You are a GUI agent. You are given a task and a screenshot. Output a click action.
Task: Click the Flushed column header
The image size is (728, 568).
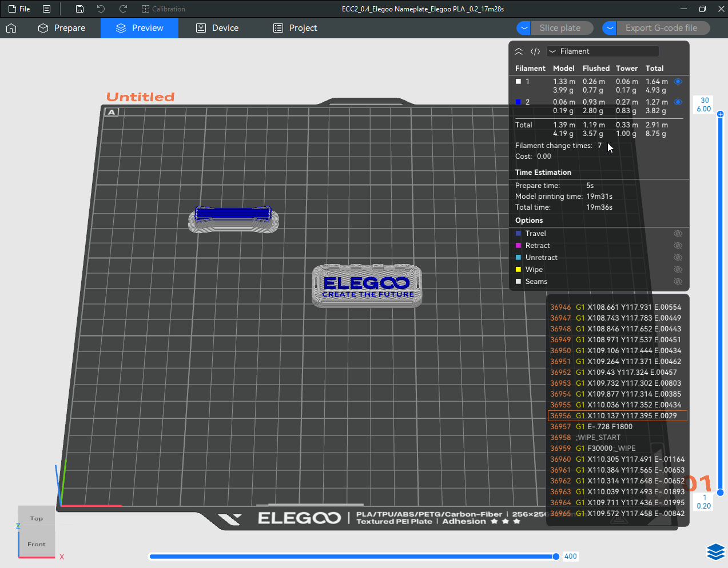point(596,69)
